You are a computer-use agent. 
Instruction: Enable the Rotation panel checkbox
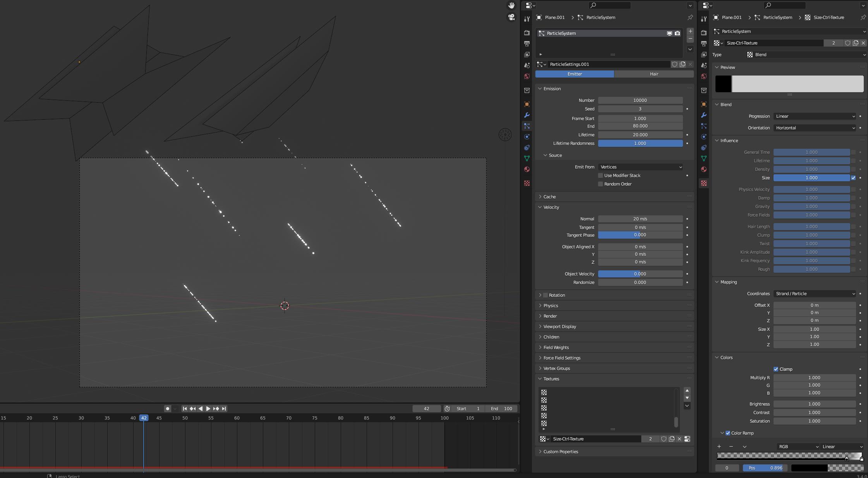coord(546,295)
